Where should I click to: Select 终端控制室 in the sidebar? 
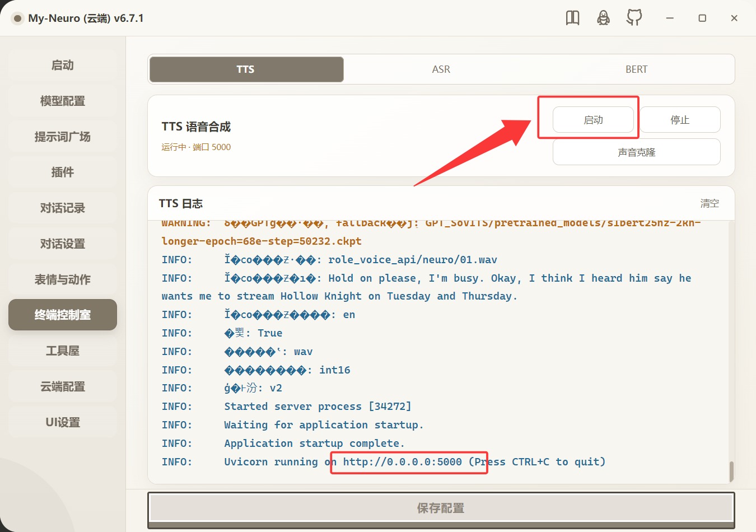[x=63, y=315]
